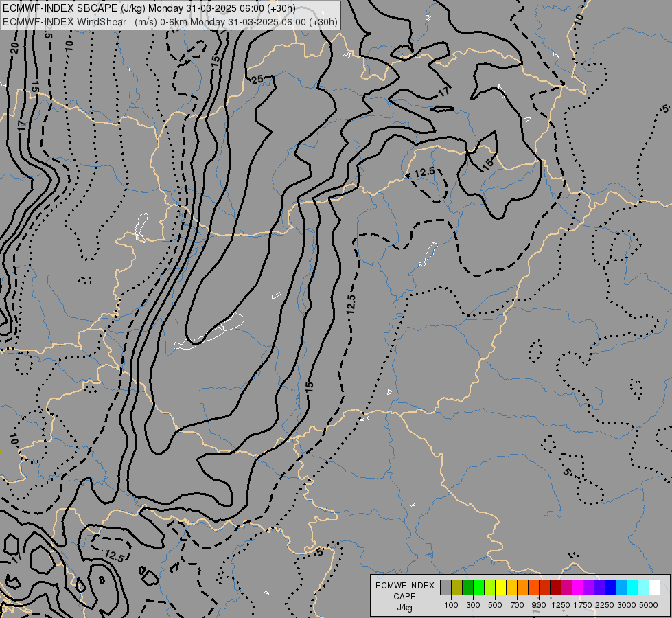Click the SBCAPE title line

(149, 8)
